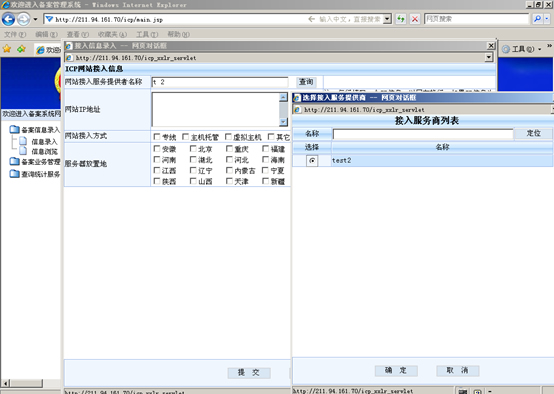Click the 提交 submit button

(x=249, y=372)
